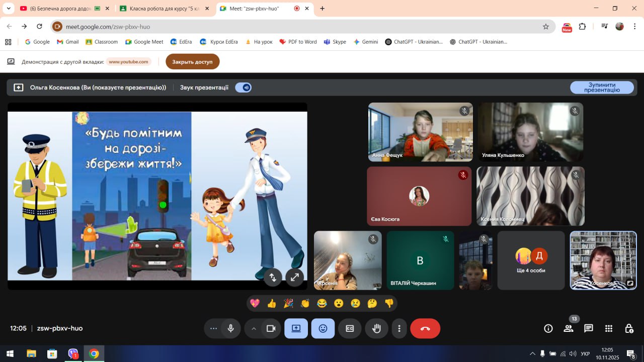Open more options three-dot menu
The image size is (644, 362).
click(399, 328)
